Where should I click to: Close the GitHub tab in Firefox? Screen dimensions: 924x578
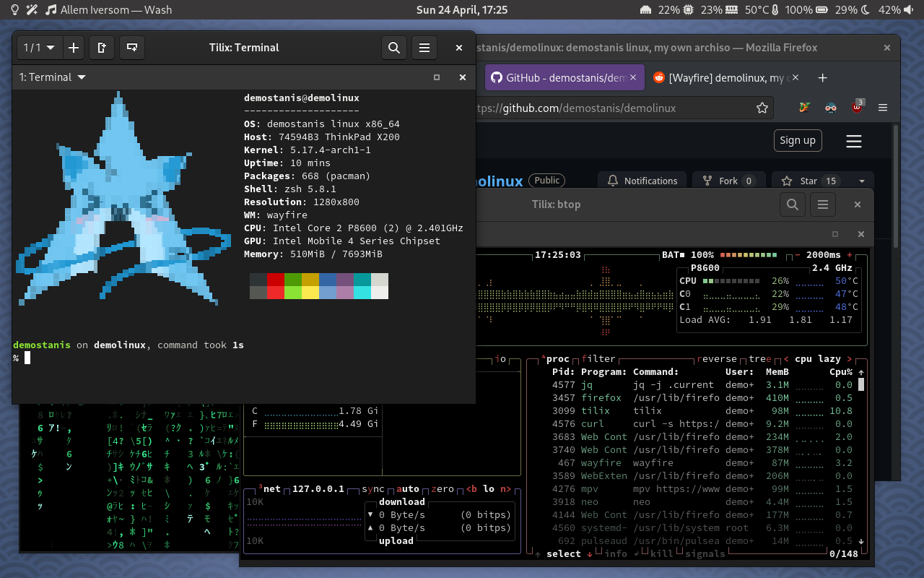(x=633, y=77)
